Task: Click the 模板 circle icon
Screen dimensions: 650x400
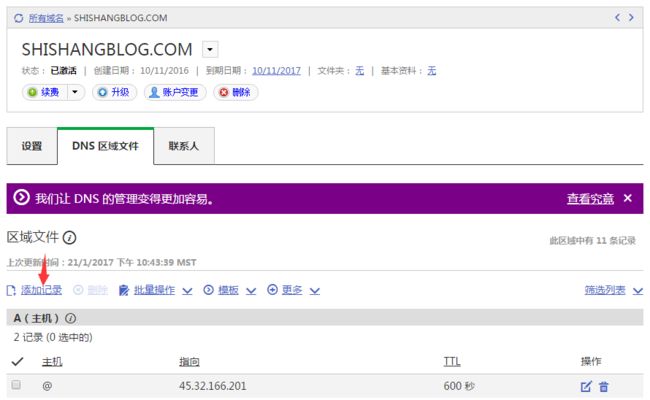Action: tap(209, 290)
